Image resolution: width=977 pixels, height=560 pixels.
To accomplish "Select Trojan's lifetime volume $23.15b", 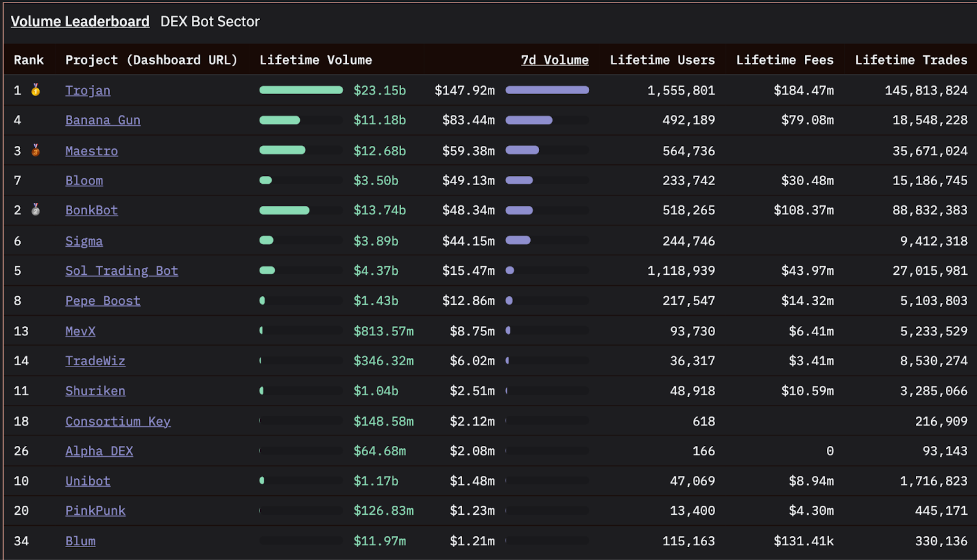I will [x=380, y=90].
